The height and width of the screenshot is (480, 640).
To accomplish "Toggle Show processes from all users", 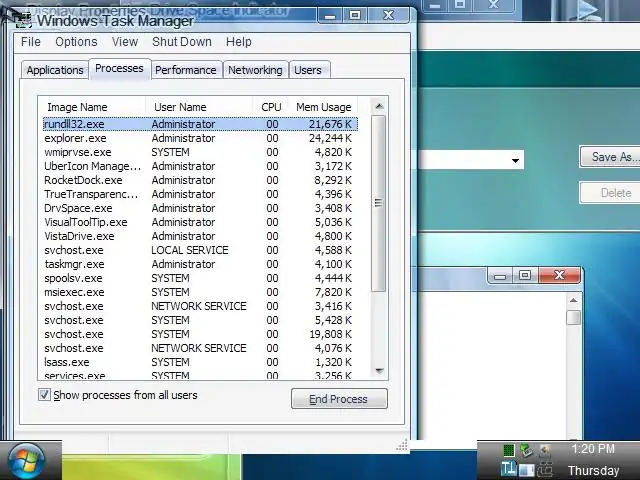I will 44,395.
